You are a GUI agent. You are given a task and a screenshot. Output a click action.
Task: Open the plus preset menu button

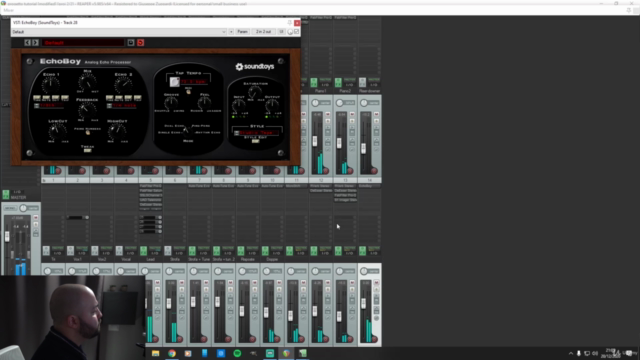coord(231,32)
